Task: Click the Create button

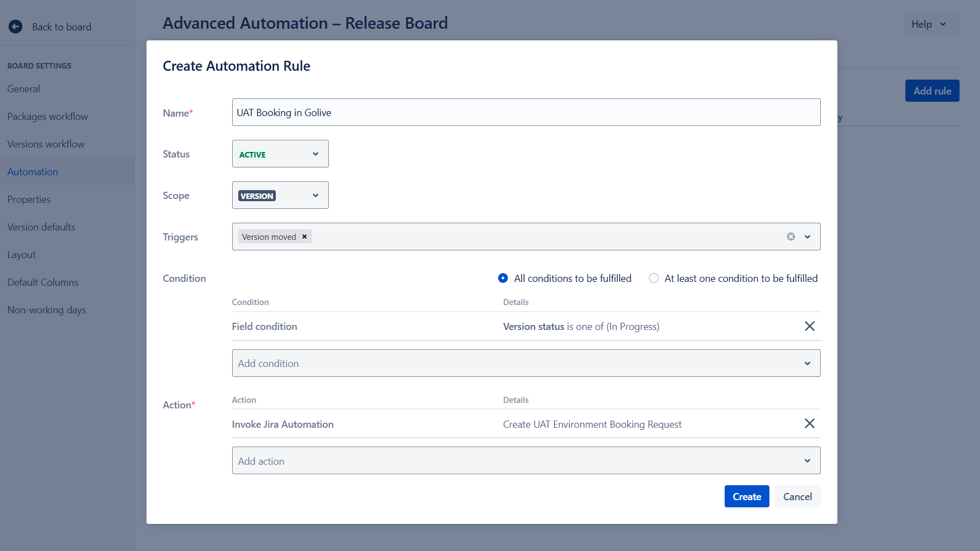Action: coord(746,497)
